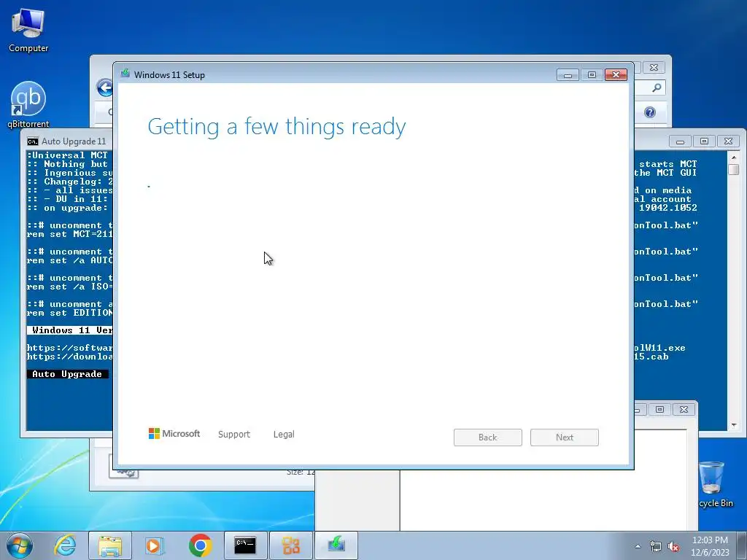Image resolution: width=747 pixels, height=560 pixels.
Task: Click the Explorer window back arrow
Action: point(104,87)
